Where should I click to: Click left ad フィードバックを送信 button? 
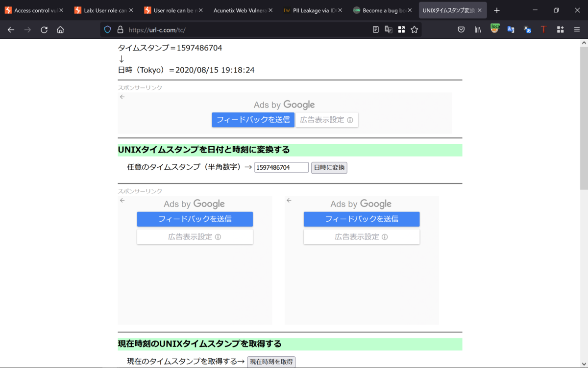[195, 219]
